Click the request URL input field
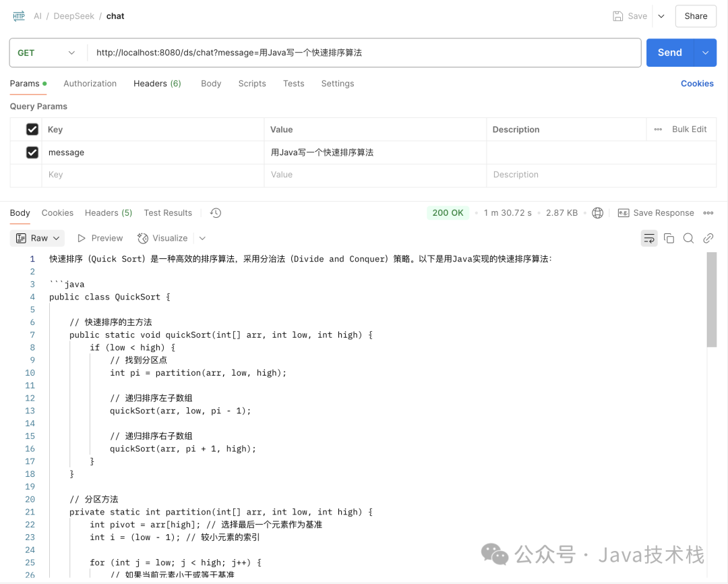 click(363, 53)
